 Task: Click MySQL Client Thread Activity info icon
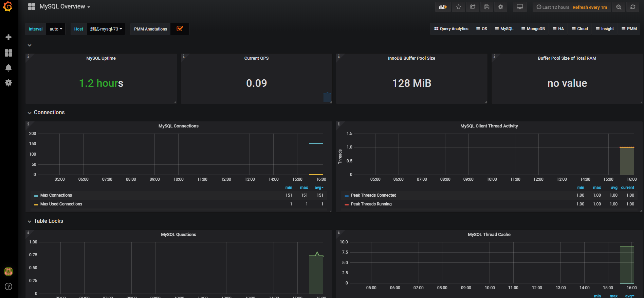(x=339, y=124)
